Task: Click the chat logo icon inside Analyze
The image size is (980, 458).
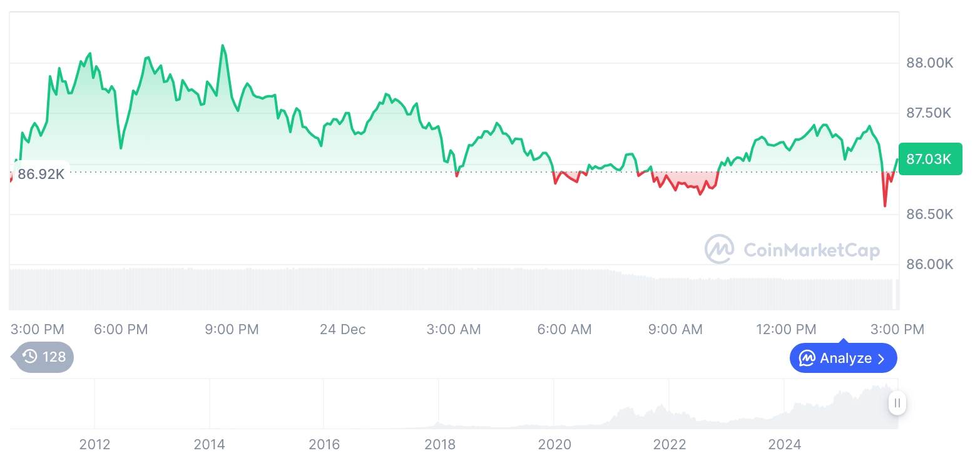Action: click(807, 359)
